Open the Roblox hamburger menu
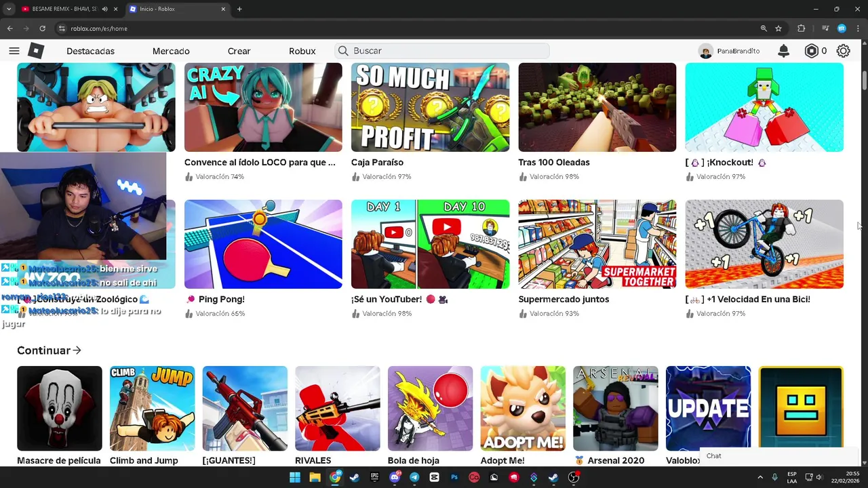868x488 pixels. [14, 51]
